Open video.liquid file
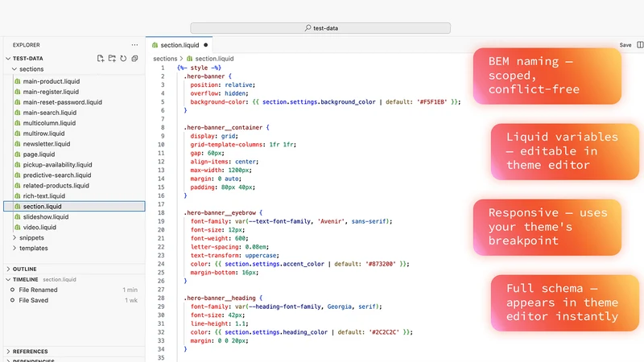The width and height of the screenshot is (644, 362). [39, 227]
